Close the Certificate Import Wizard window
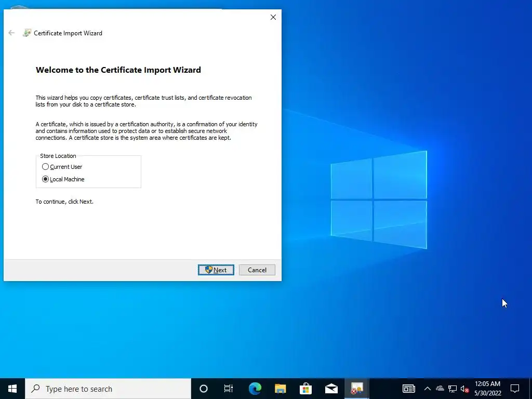 coord(273,17)
